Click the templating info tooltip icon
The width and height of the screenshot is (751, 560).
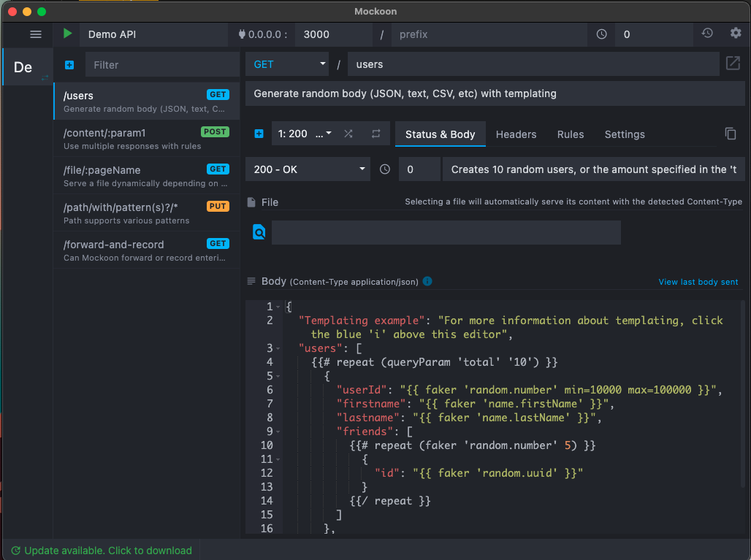tap(427, 281)
